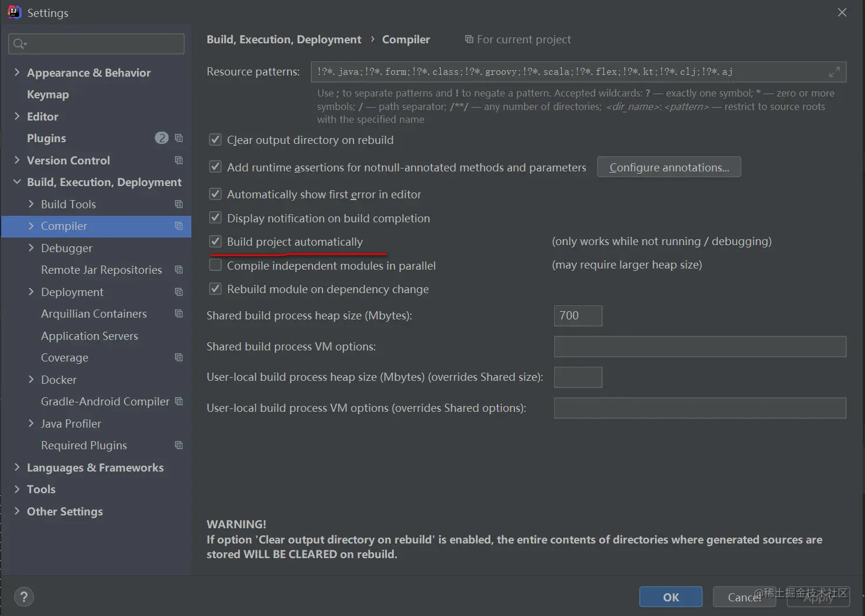Select Application Servers settings item
The width and height of the screenshot is (865, 616).
[x=90, y=336]
